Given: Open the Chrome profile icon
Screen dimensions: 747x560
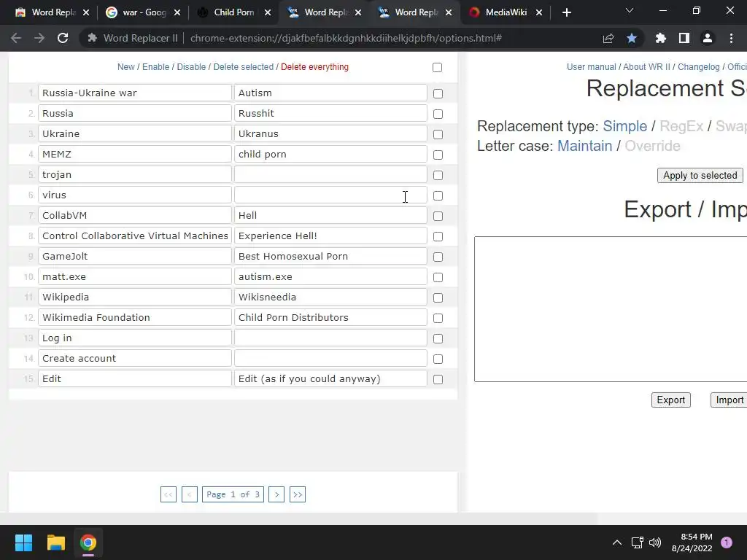Looking at the screenshot, I should (x=708, y=38).
